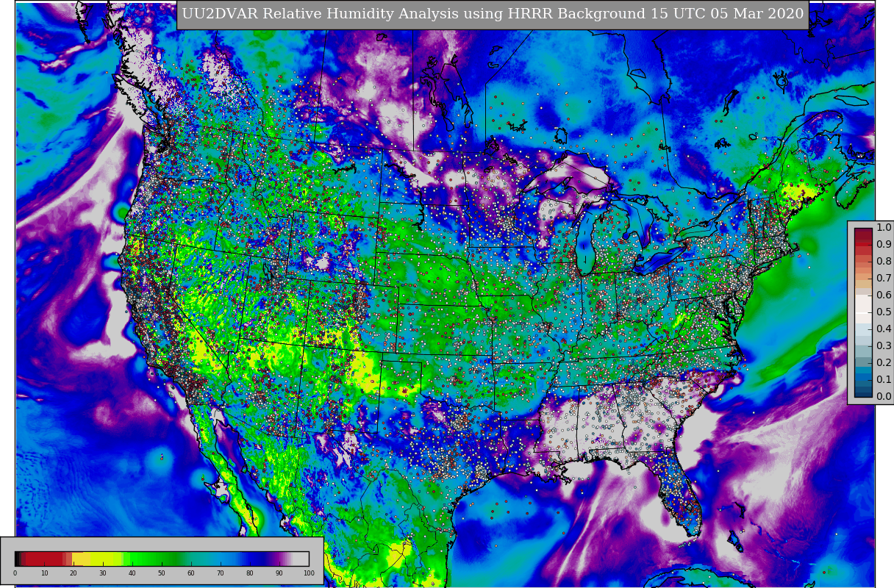Click the '0.6' label on right colorbar
Screen dimensions: 894x588
pos(884,295)
